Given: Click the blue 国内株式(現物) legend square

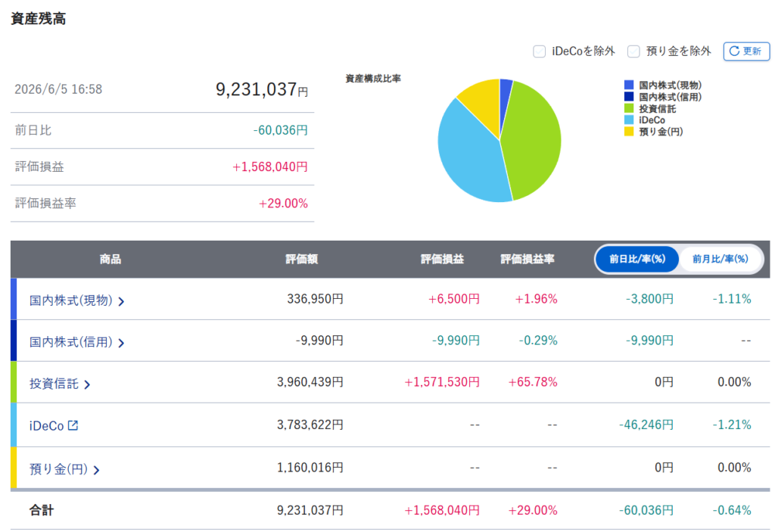Looking at the screenshot, I should pos(629,85).
